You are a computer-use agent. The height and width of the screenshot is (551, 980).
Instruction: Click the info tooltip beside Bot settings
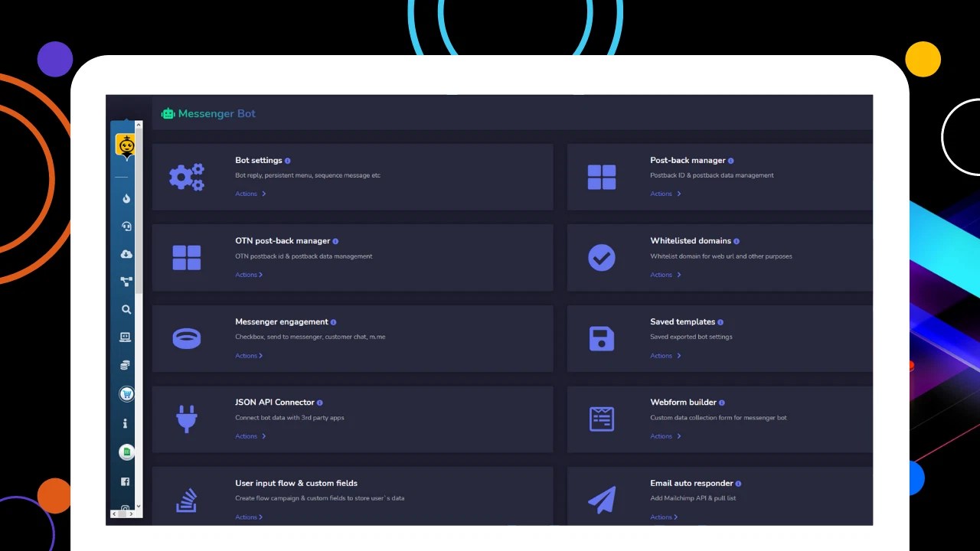pyautogui.click(x=288, y=160)
